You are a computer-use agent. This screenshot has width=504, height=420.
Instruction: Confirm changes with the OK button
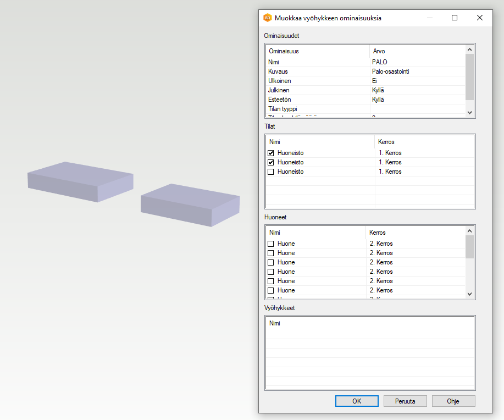tap(357, 401)
